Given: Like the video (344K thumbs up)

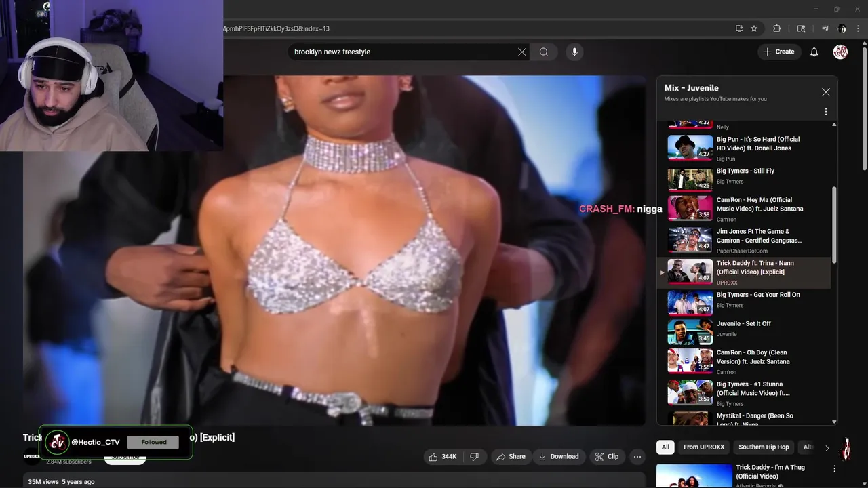Looking at the screenshot, I should [x=442, y=457].
